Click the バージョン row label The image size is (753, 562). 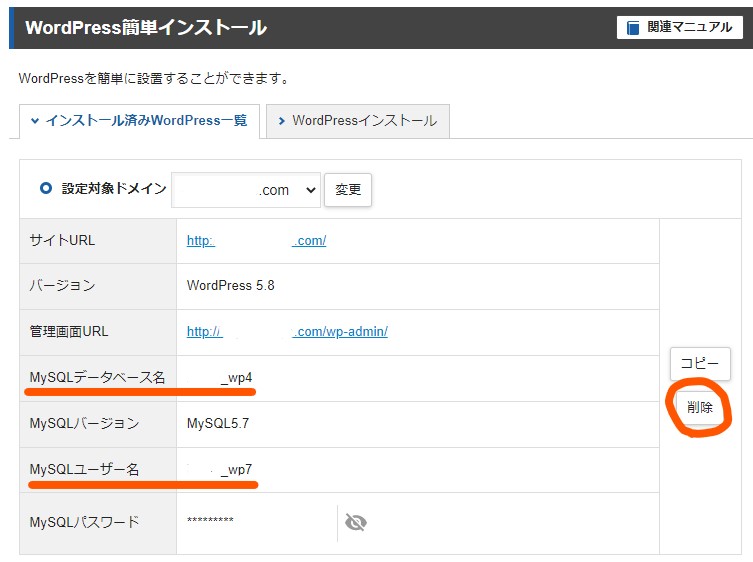62,285
